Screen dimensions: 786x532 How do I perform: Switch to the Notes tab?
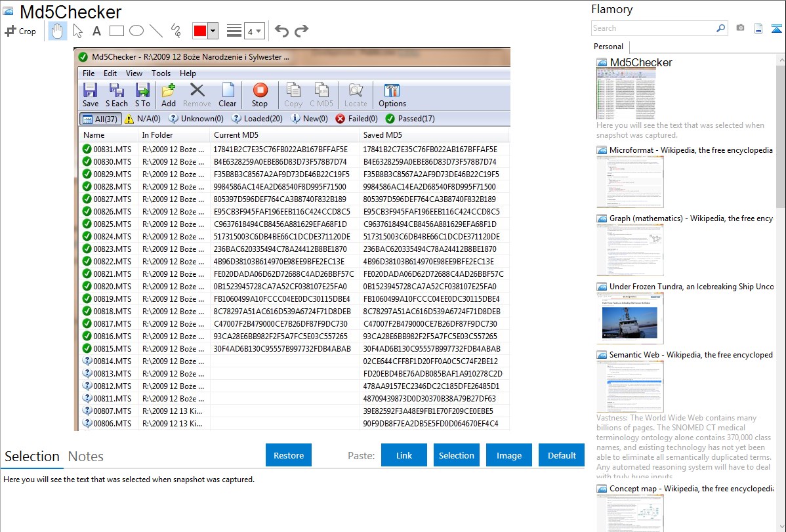click(x=85, y=457)
